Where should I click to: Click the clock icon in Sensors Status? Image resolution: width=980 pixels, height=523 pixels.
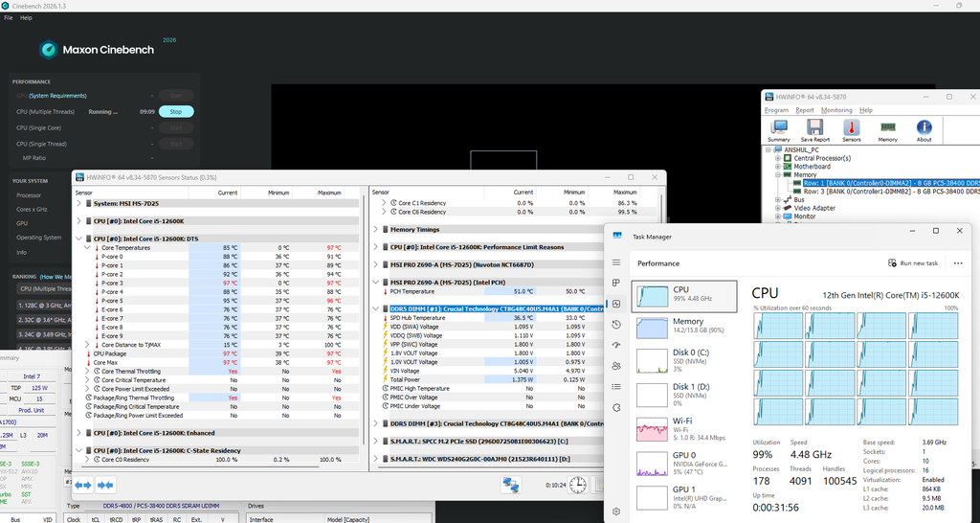click(x=578, y=485)
